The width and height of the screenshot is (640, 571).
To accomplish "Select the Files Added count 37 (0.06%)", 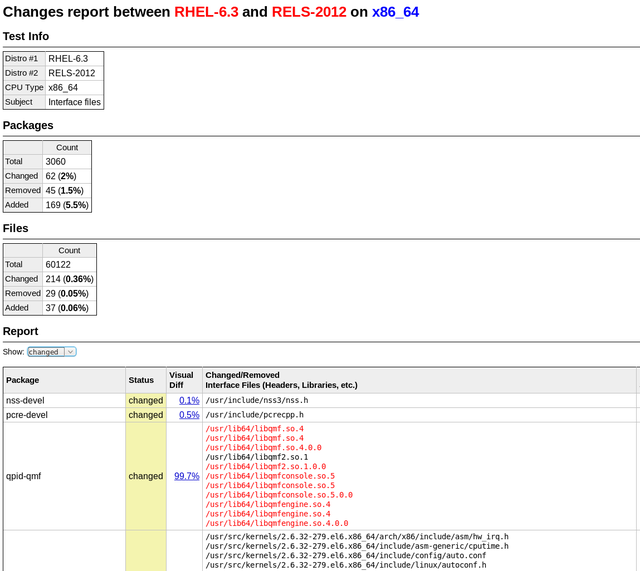I will 69,307.
